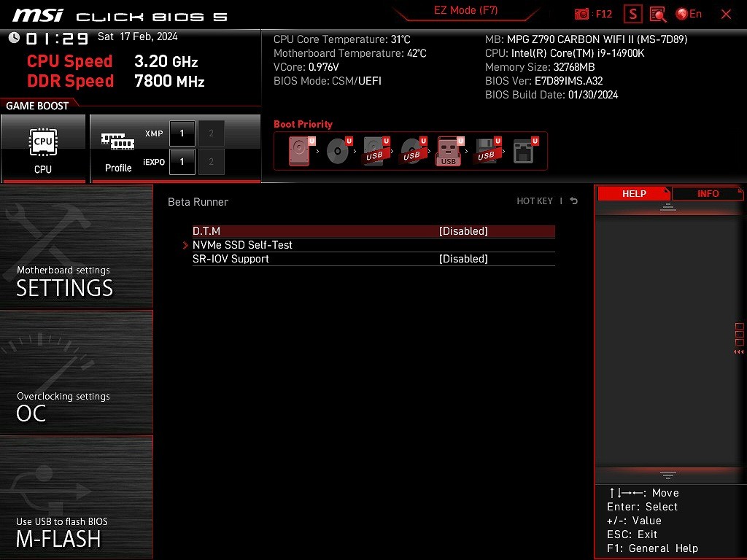Select the USB key boot device icon
The image size is (747, 560).
450,151
